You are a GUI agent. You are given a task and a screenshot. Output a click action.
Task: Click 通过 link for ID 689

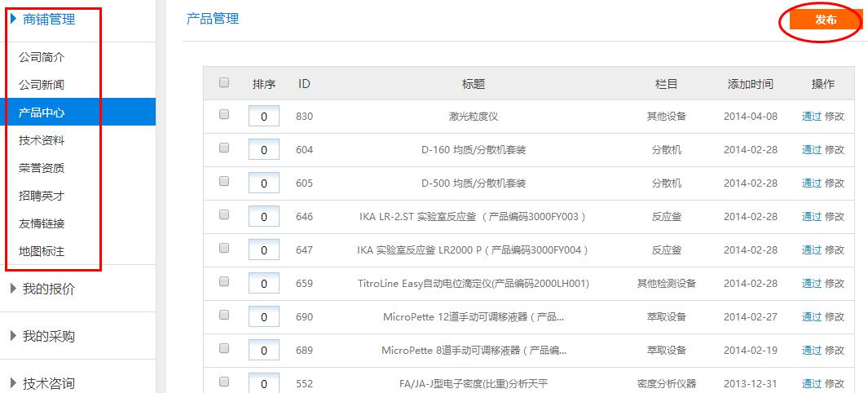(x=812, y=350)
